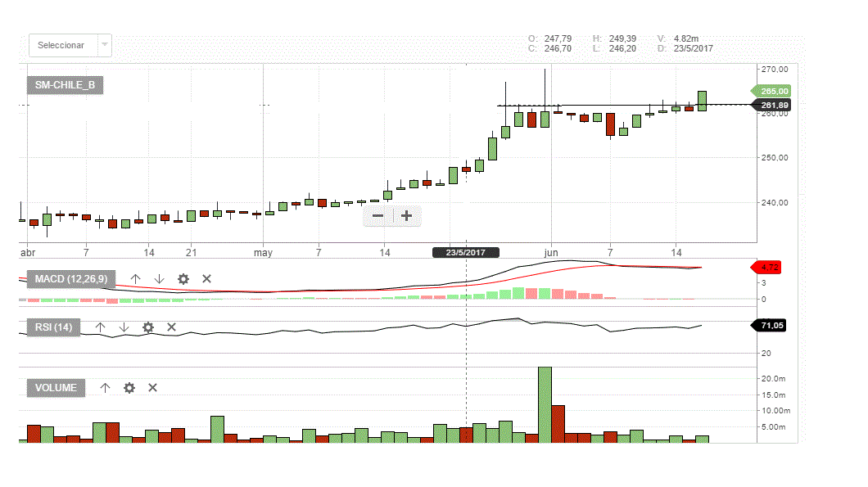Screen dimensions: 868x487
Task: Click the Seleccionar dropdown arrow
Action: coord(105,45)
